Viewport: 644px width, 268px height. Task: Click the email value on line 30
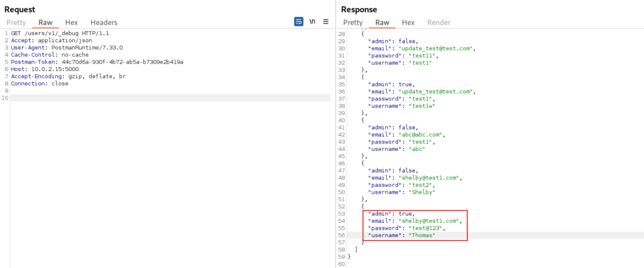(x=437, y=48)
